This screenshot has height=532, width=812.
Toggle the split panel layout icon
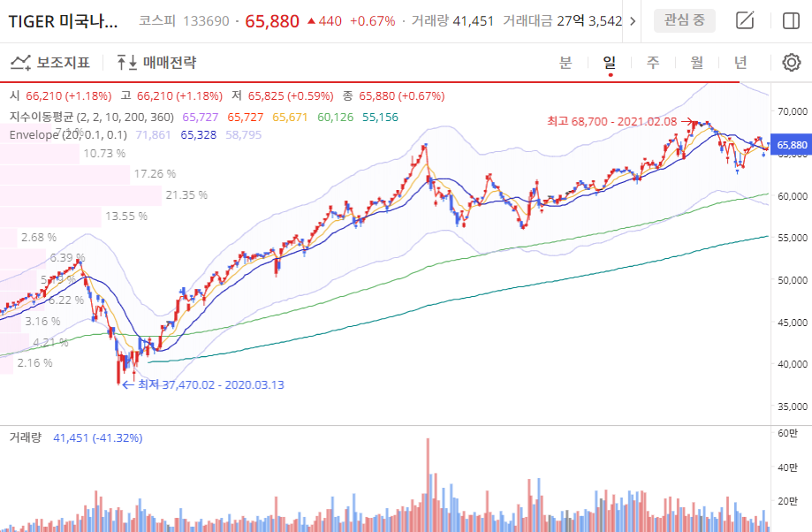click(791, 20)
